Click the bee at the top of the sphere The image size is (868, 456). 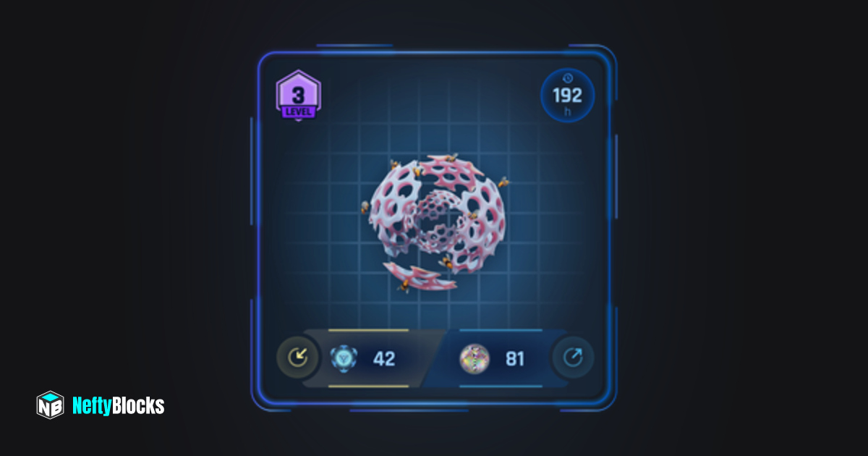[x=452, y=156]
